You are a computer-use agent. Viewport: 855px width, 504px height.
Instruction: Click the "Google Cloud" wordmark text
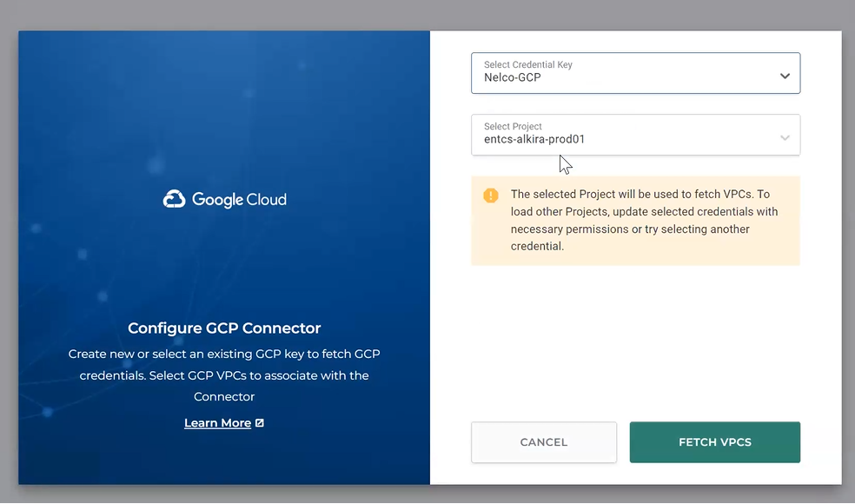point(239,200)
